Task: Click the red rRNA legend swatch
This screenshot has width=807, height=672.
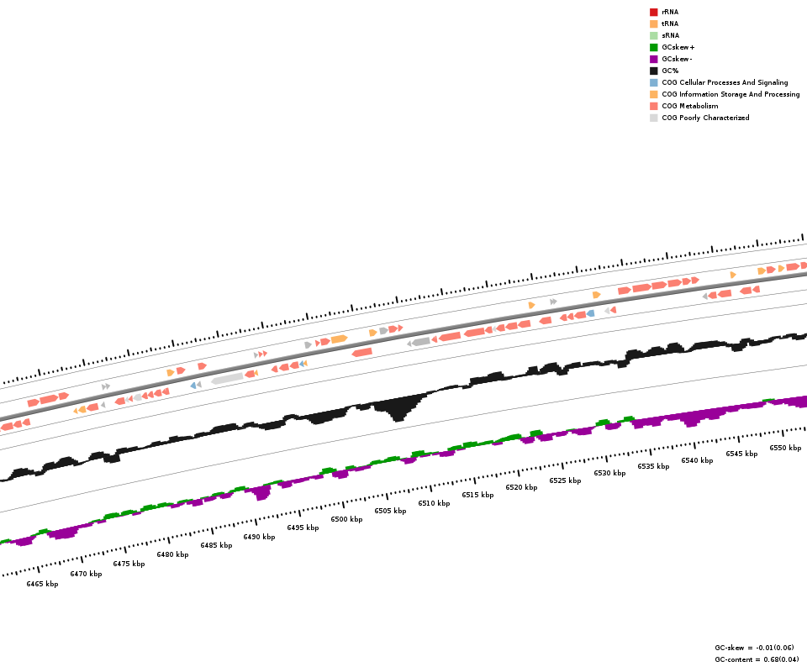Action: point(653,12)
